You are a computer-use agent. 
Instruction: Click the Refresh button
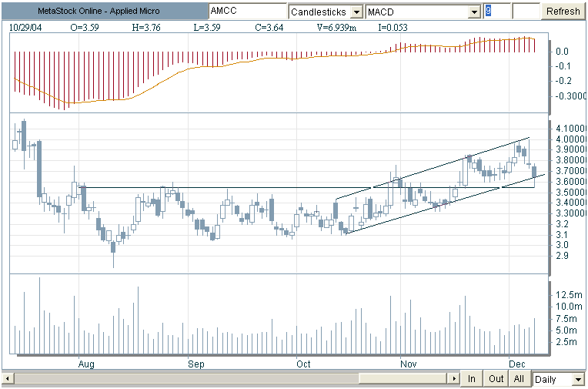pyautogui.click(x=563, y=12)
